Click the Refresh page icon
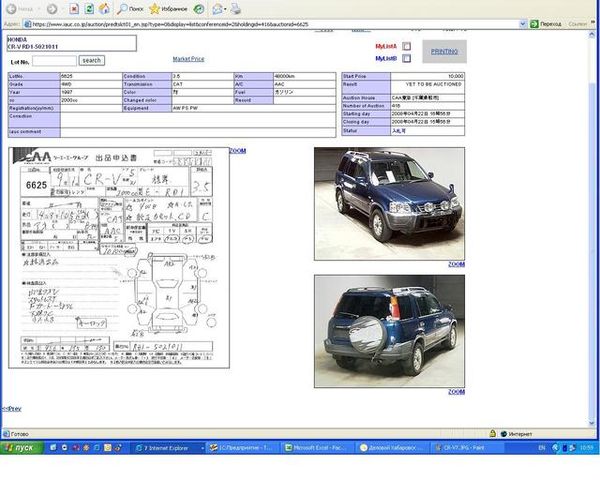600x480 pixels. click(89, 9)
